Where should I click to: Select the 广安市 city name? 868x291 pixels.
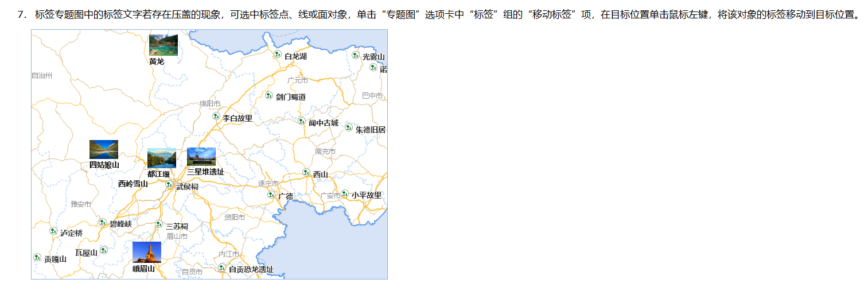(330, 196)
